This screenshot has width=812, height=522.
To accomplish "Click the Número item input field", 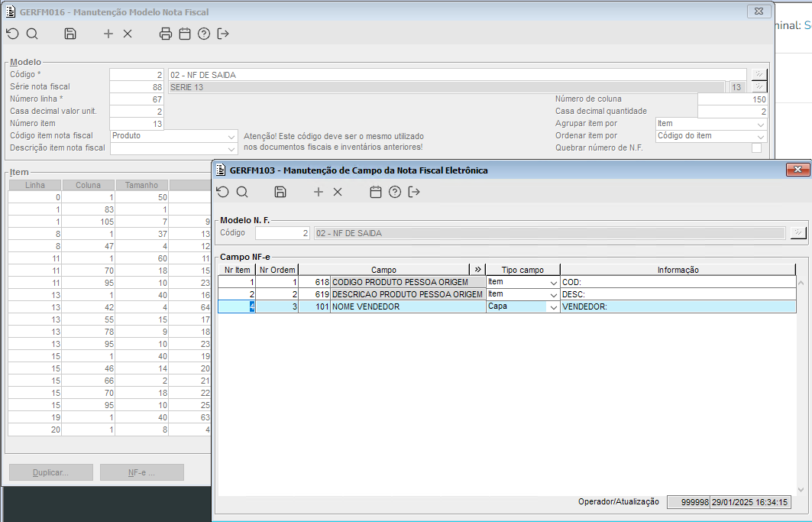I will (x=137, y=123).
